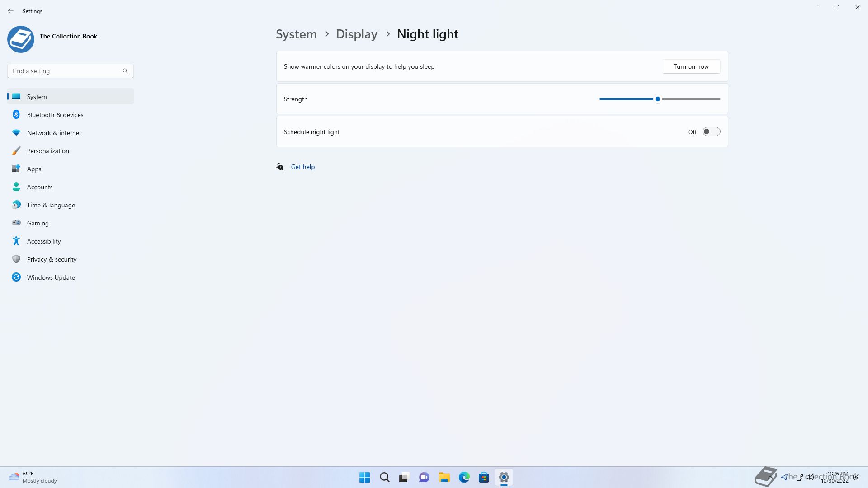Toggle Schedule night light switch on
The height and width of the screenshot is (488, 868).
711,131
